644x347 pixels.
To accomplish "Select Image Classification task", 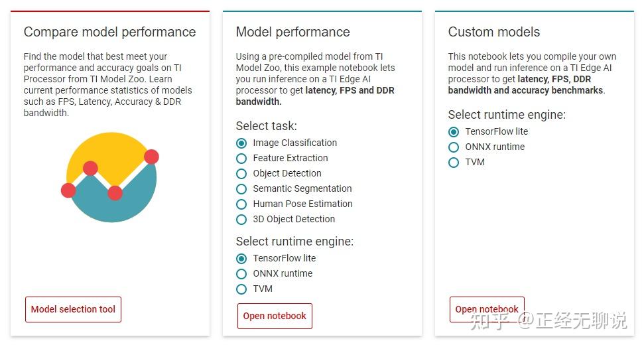I will pyautogui.click(x=241, y=143).
